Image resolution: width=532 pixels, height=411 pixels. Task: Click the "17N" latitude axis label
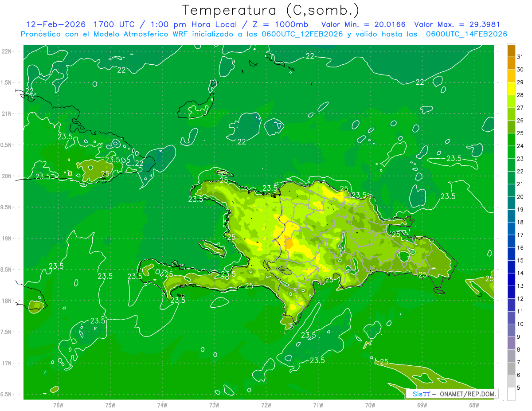7,363
